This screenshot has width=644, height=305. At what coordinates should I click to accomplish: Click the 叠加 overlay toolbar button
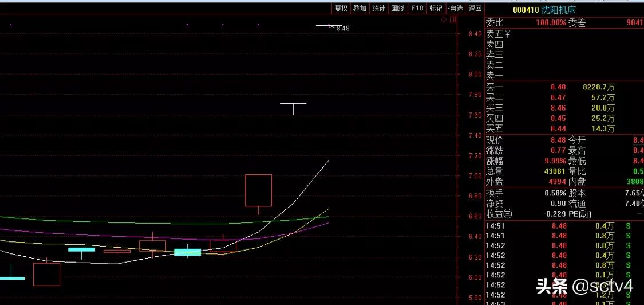tap(359, 8)
